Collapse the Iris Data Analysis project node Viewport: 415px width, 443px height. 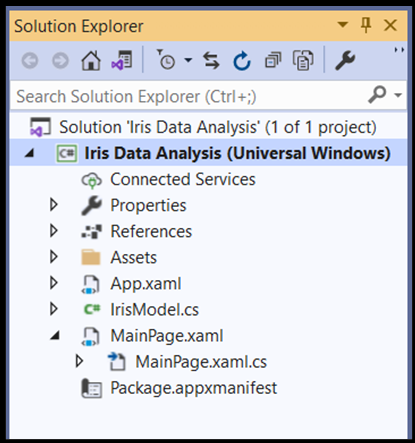click(30, 153)
